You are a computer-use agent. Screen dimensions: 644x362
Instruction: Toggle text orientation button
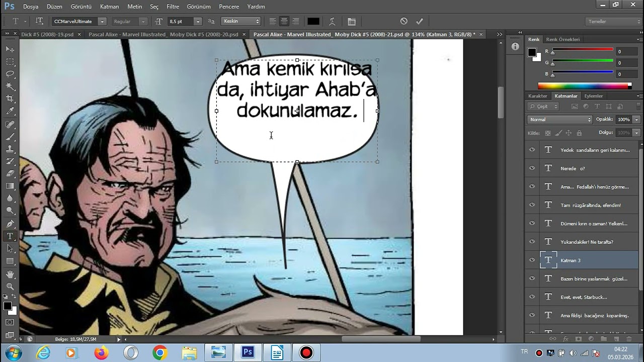click(39, 21)
